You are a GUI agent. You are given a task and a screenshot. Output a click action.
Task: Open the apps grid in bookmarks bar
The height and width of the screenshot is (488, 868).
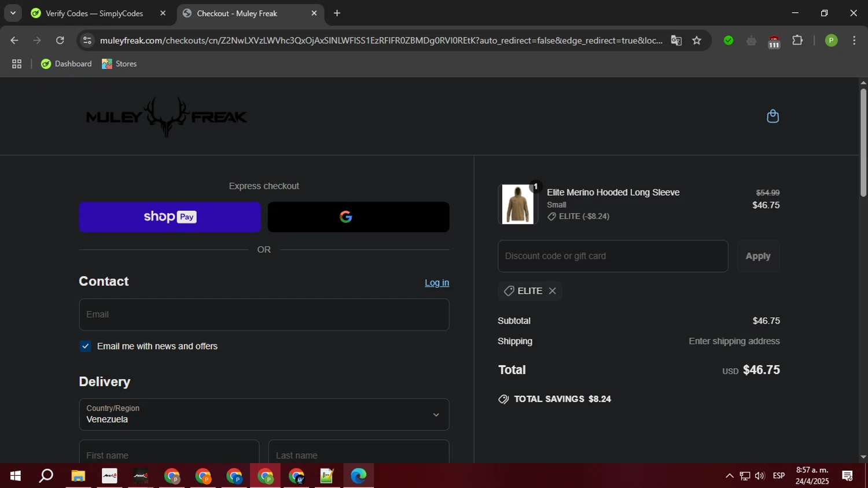point(17,64)
